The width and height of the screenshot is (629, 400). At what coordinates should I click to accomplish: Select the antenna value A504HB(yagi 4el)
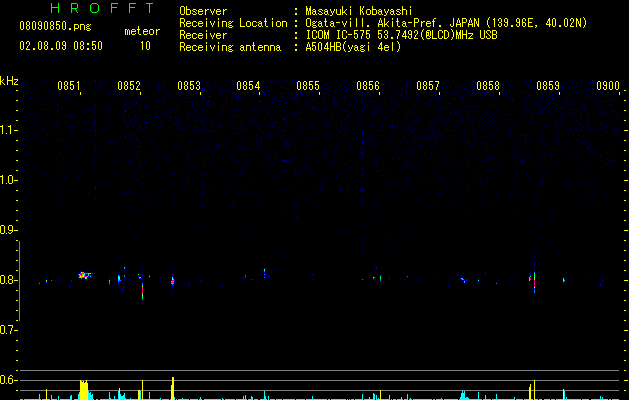[x=353, y=47]
